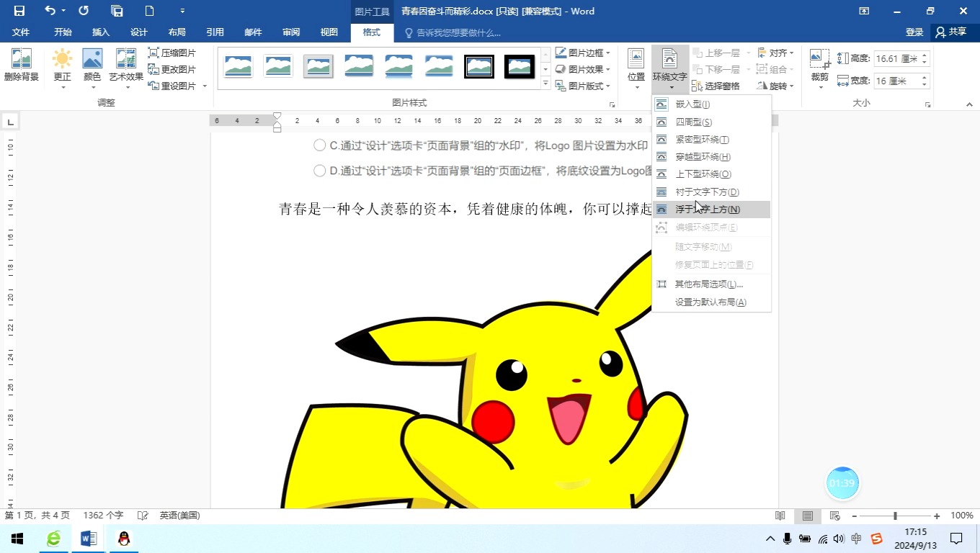The image size is (980, 553).
Task: Choose In Front of Text (浮于文字上方)
Action: (x=711, y=209)
